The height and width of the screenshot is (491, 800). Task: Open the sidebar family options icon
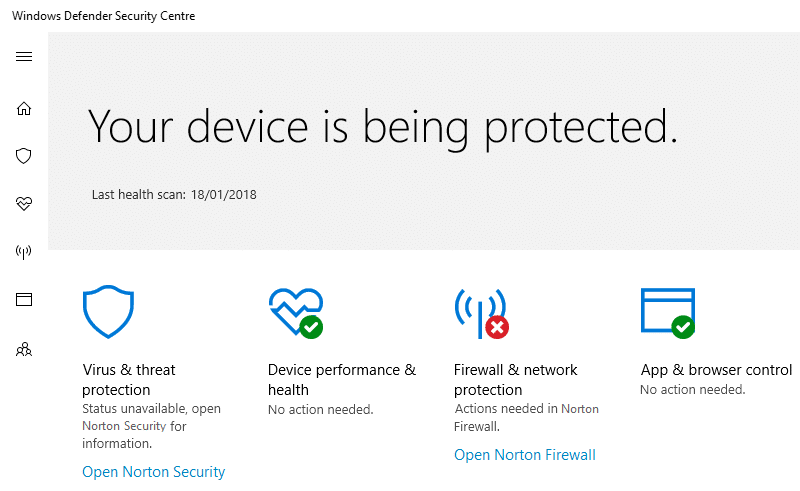[x=24, y=349]
